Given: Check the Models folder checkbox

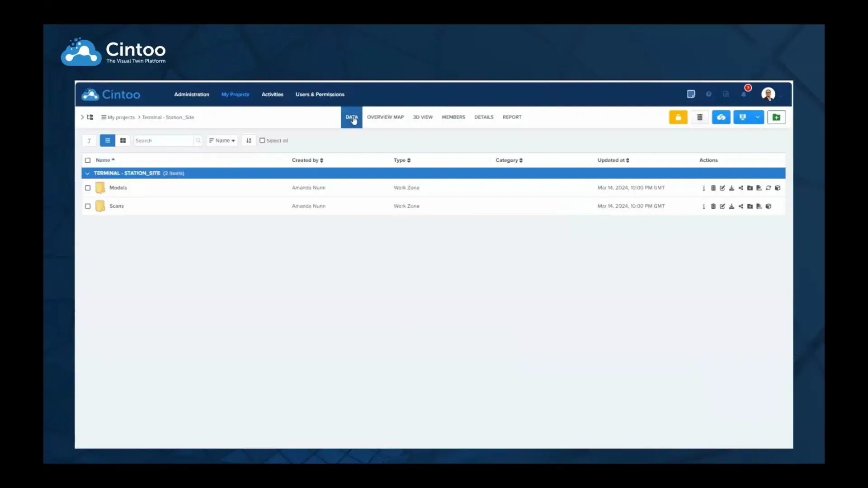Looking at the screenshot, I should [x=88, y=188].
